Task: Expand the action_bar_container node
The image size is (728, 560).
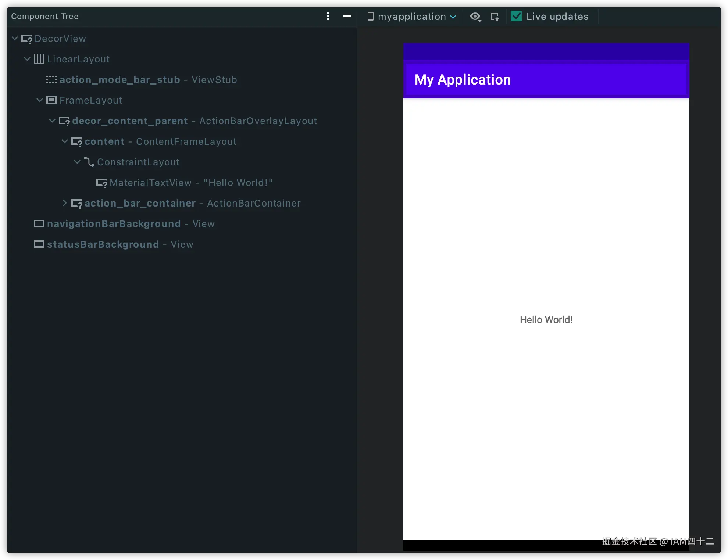Action: (65, 203)
